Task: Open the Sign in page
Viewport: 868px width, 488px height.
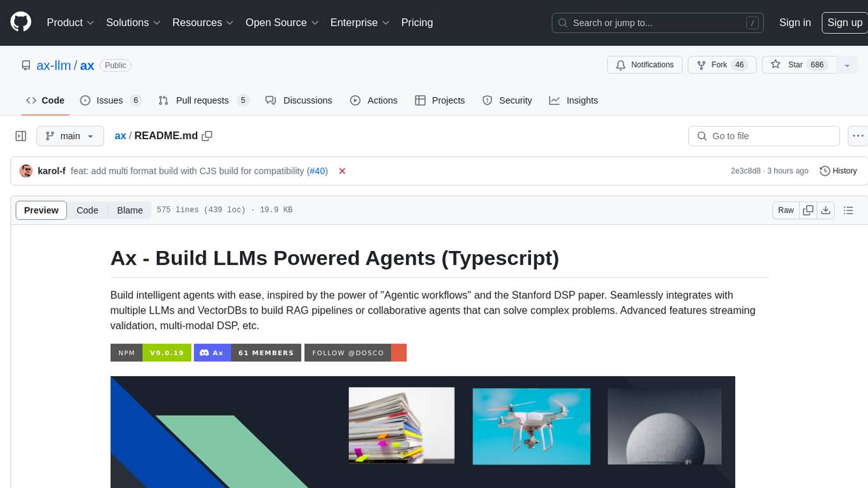Action: (x=795, y=22)
